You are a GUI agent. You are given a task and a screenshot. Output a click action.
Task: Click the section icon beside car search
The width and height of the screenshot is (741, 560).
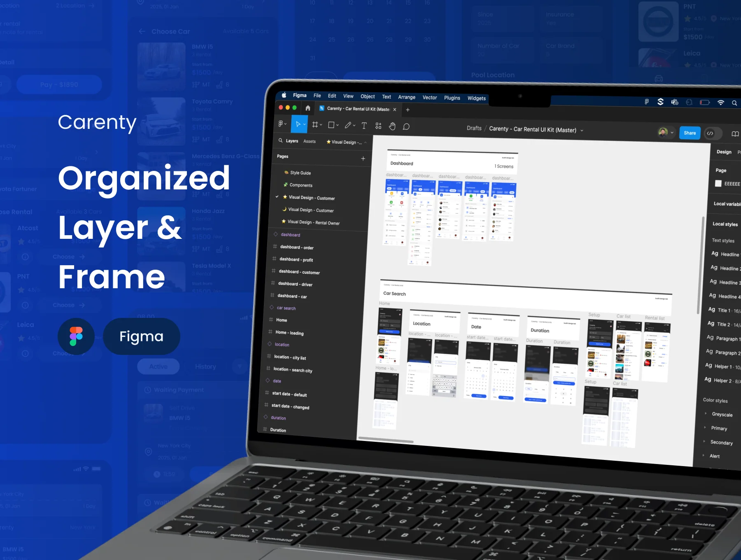272,307
